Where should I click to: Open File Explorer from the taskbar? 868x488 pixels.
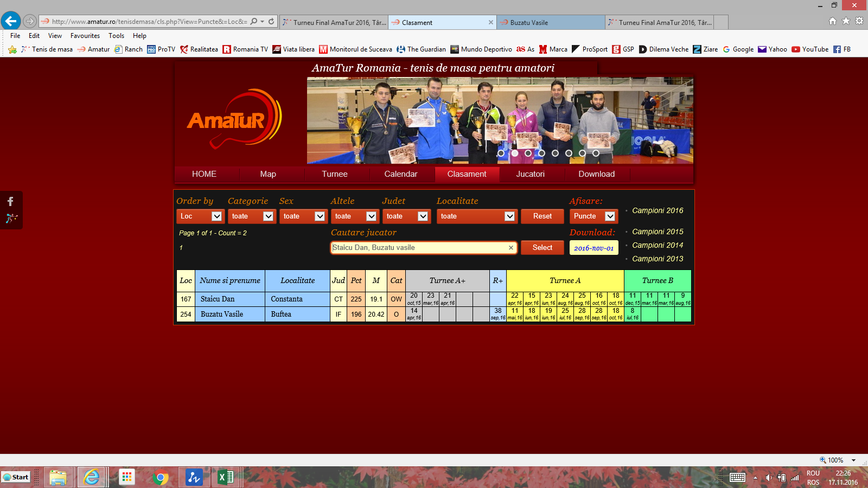[58, 477]
